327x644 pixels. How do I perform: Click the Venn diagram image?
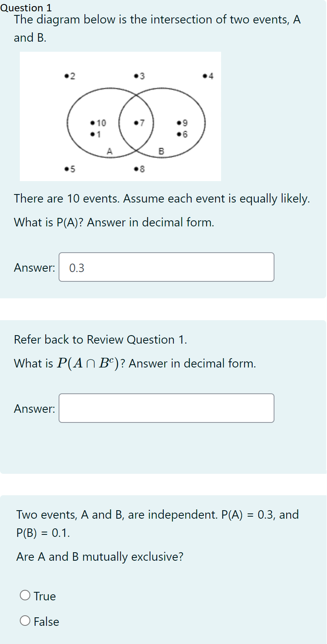tap(120, 116)
